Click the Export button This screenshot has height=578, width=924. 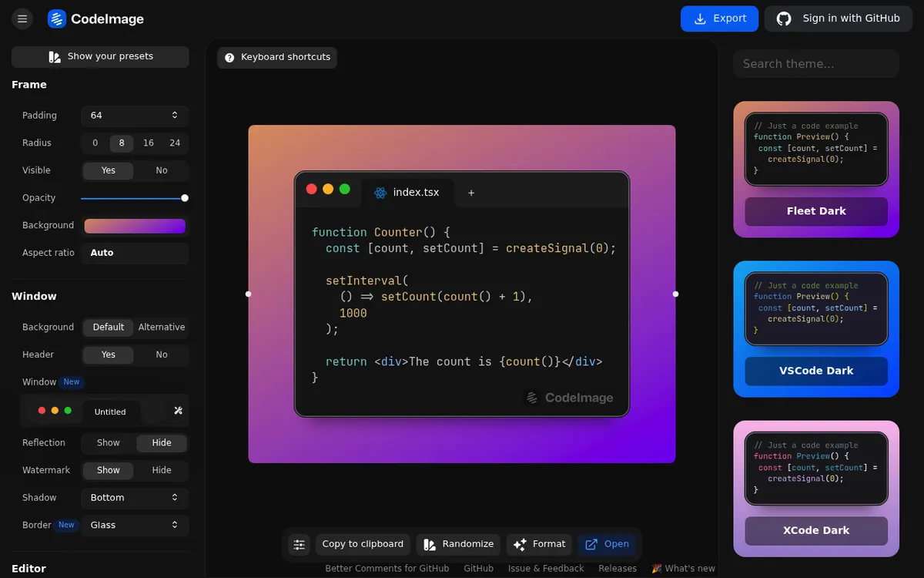click(720, 18)
